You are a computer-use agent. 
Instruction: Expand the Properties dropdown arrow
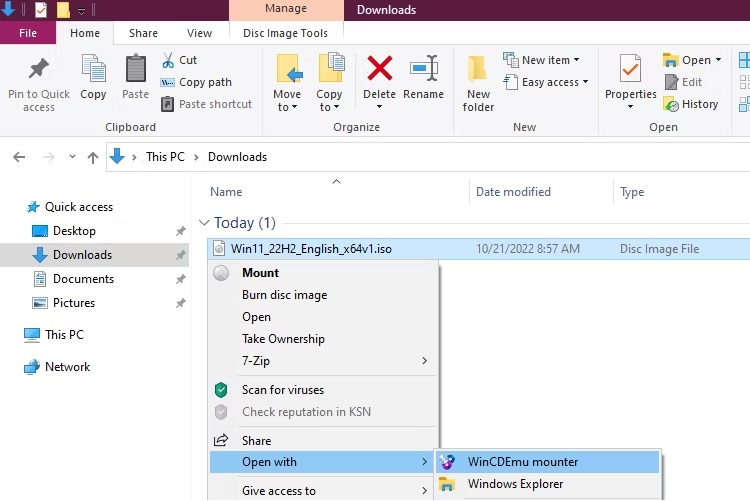630,107
